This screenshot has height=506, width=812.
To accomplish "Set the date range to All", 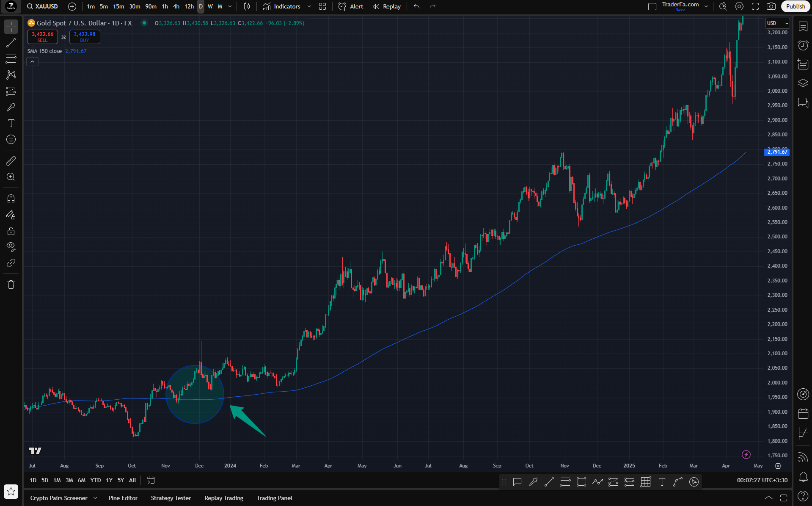I will tap(132, 480).
